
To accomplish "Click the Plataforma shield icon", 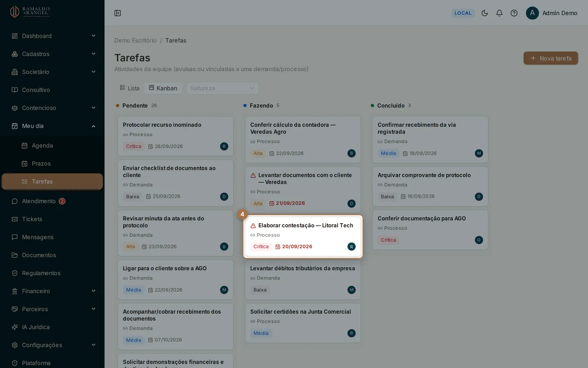I will [15, 363].
